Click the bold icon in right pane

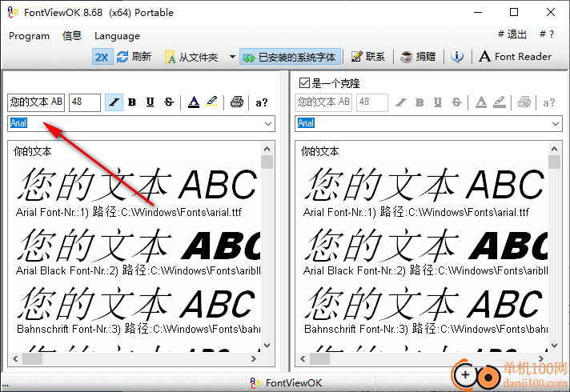click(419, 102)
